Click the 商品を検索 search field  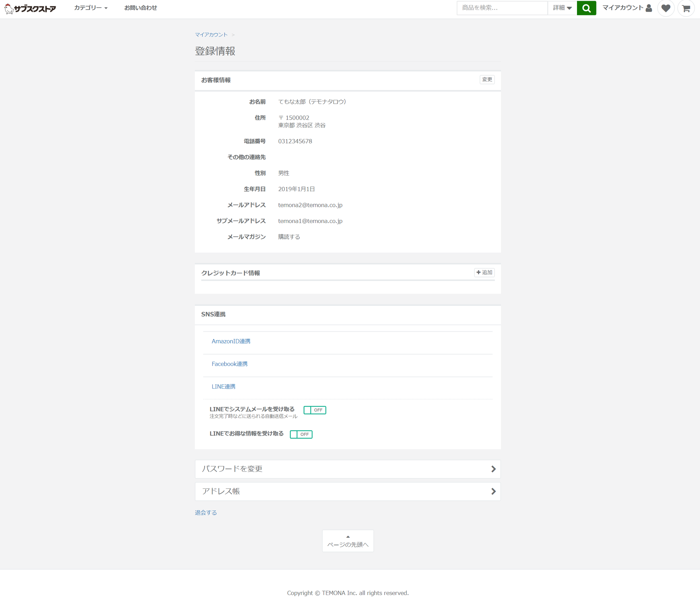click(x=502, y=8)
